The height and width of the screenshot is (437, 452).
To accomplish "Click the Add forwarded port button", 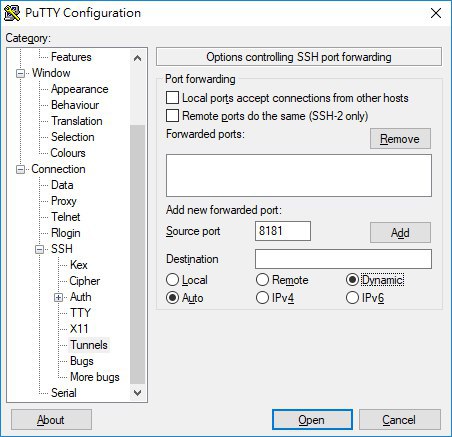I will 400,233.
